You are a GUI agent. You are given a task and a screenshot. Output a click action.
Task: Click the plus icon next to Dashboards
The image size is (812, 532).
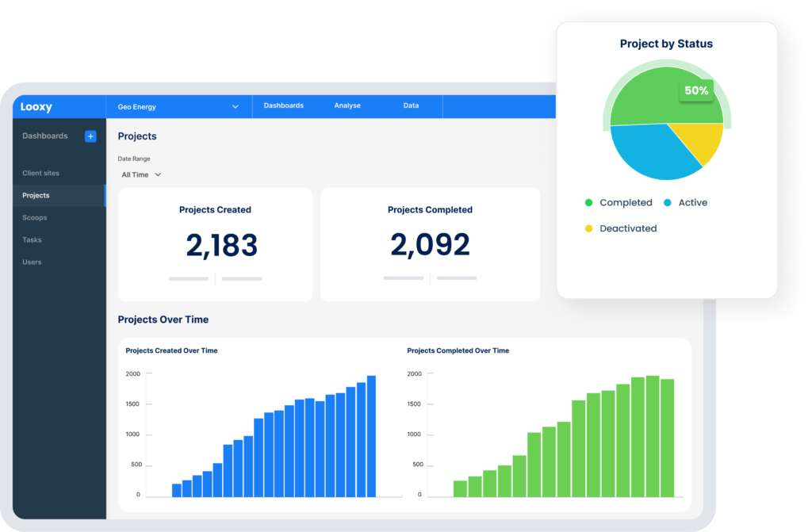coord(90,136)
